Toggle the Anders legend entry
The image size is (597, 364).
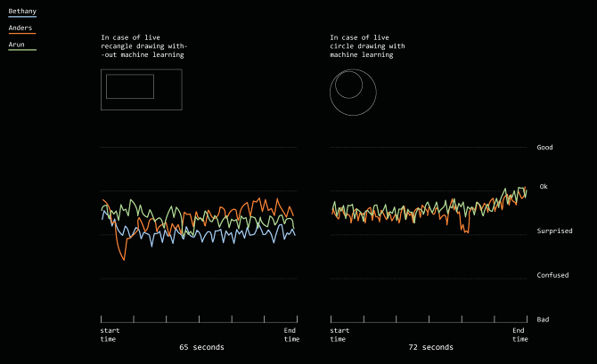20,28
